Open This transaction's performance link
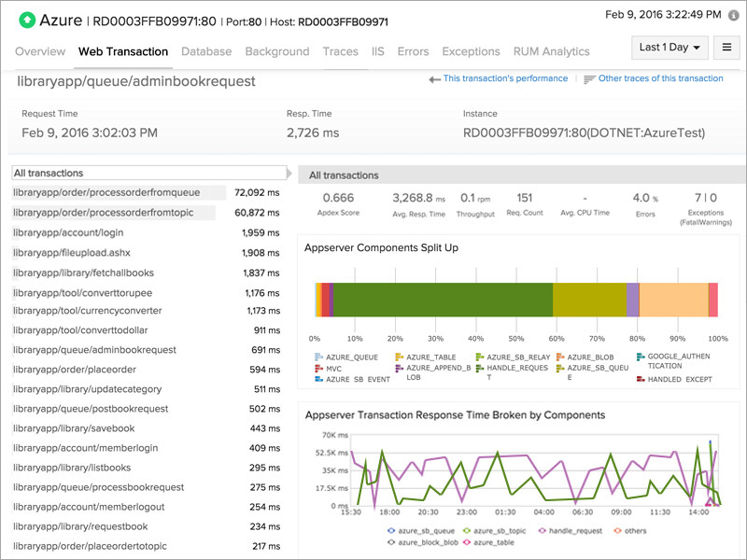The image size is (747, 560). (505, 79)
